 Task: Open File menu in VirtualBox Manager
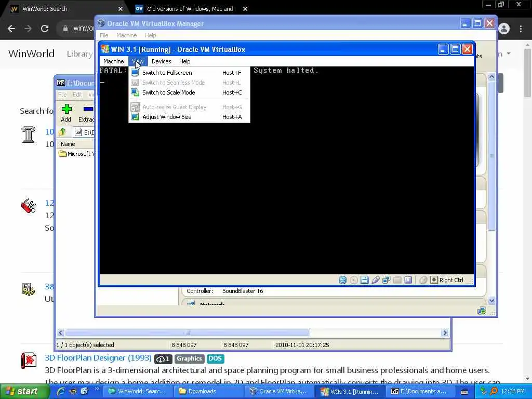104,35
